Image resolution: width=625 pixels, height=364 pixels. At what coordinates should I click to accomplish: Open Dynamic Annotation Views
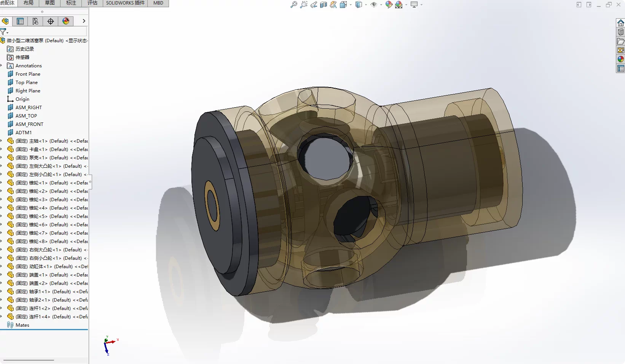tap(333, 5)
